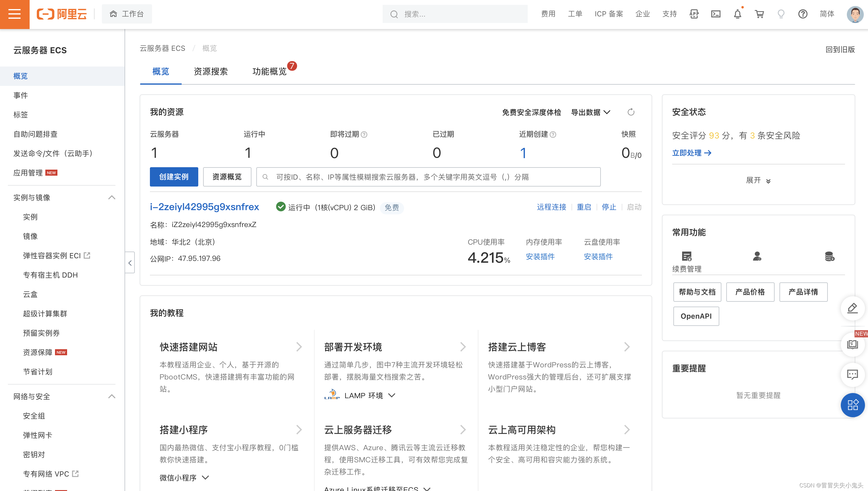Open the shopping cart

tap(759, 14)
